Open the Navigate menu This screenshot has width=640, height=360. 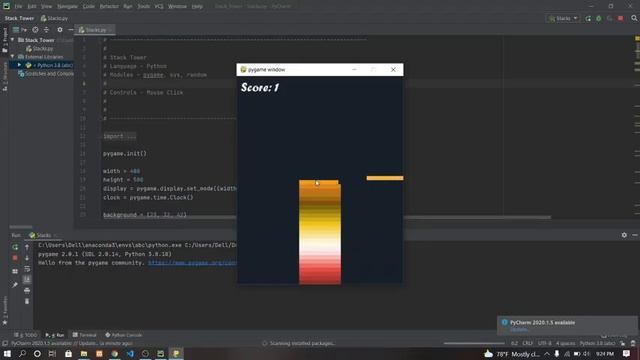[x=67, y=7]
